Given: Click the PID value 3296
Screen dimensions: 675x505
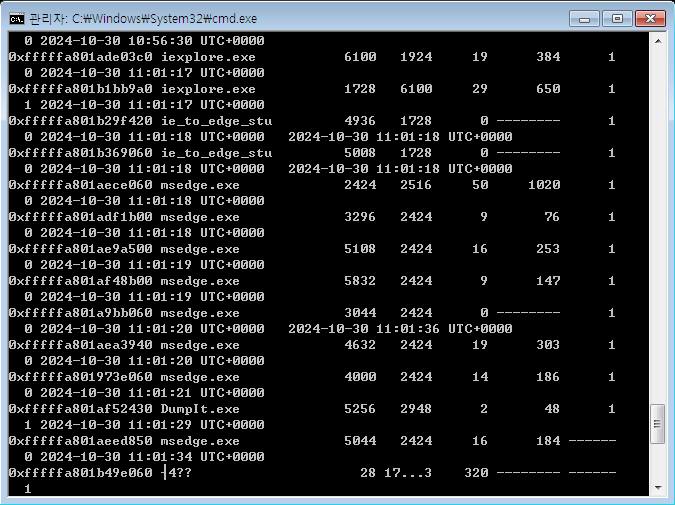Looking at the screenshot, I should point(360,217).
